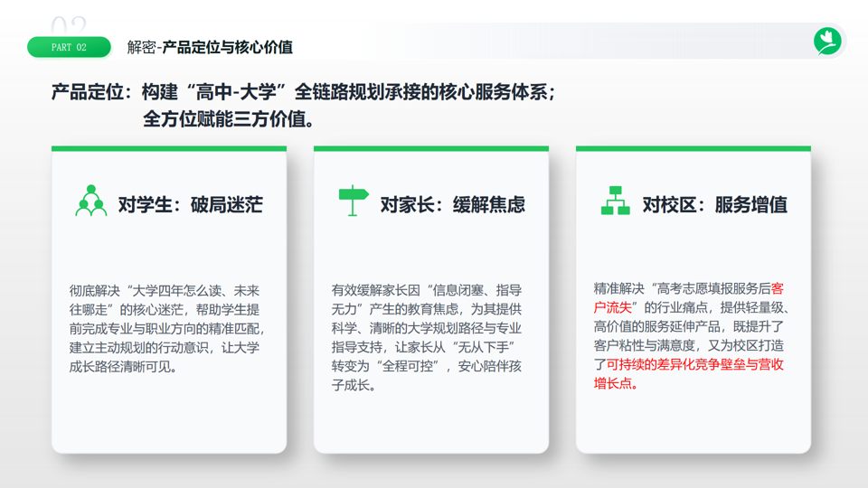Select the card title 对校区：服务增值

[x=714, y=205]
